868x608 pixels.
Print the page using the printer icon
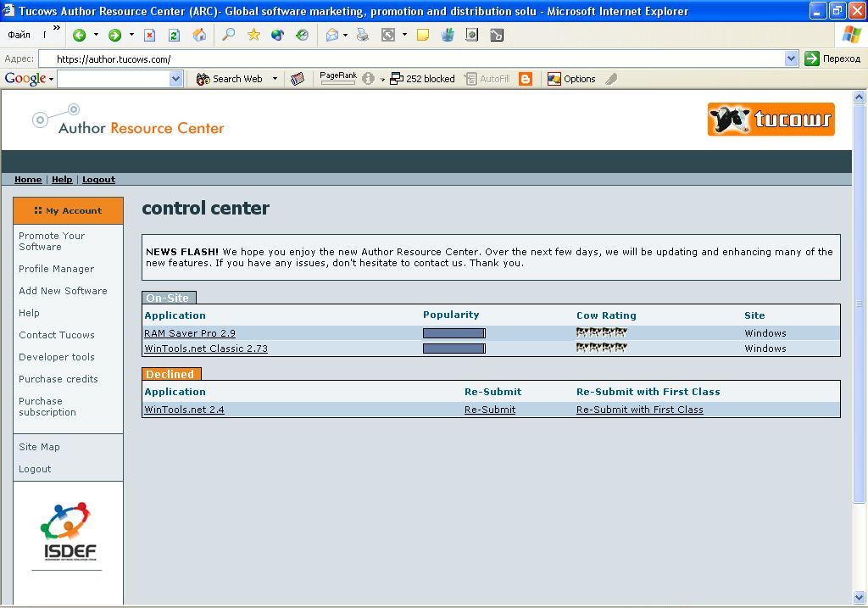363,36
